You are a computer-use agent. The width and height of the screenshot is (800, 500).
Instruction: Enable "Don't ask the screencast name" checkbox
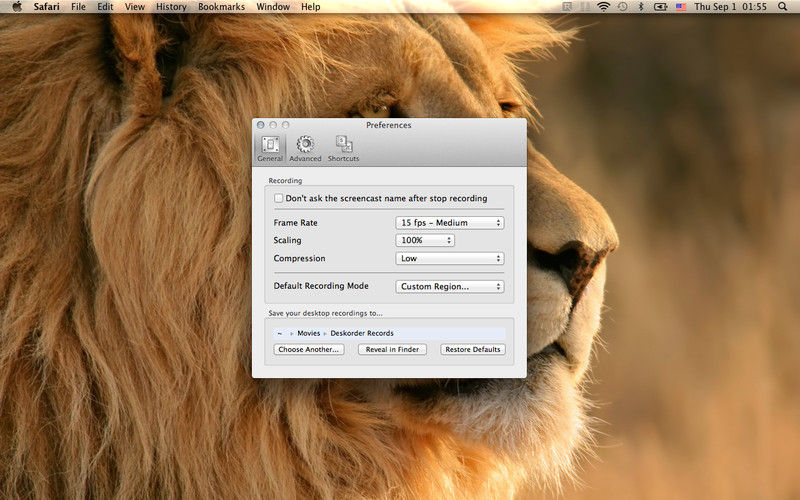click(x=279, y=198)
